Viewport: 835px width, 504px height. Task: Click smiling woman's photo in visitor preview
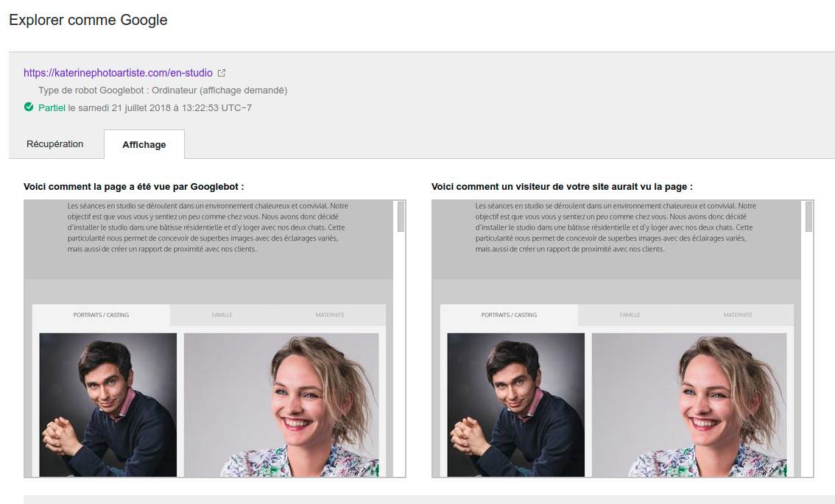tap(688, 405)
